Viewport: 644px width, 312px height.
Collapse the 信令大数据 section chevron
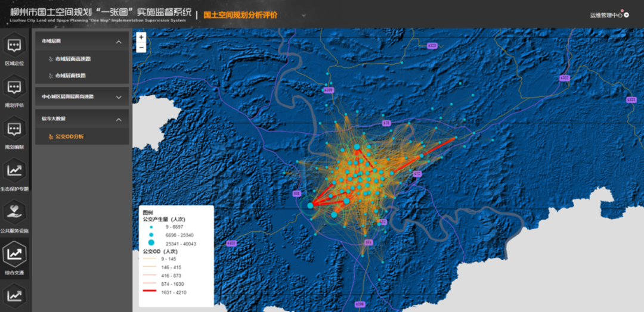tap(119, 120)
